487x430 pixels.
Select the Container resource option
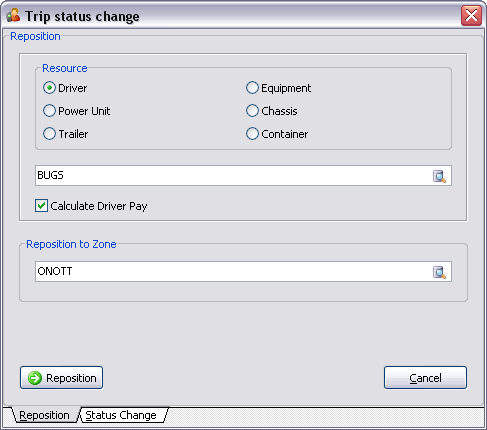coord(252,134)
